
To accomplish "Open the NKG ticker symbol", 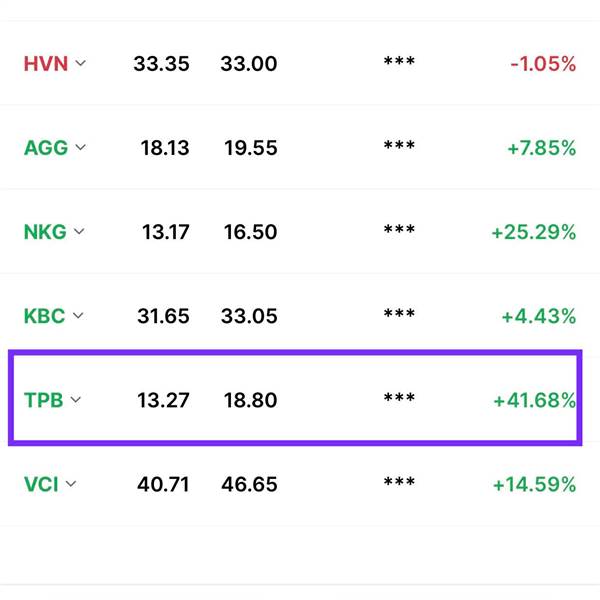I will [45, 232].
